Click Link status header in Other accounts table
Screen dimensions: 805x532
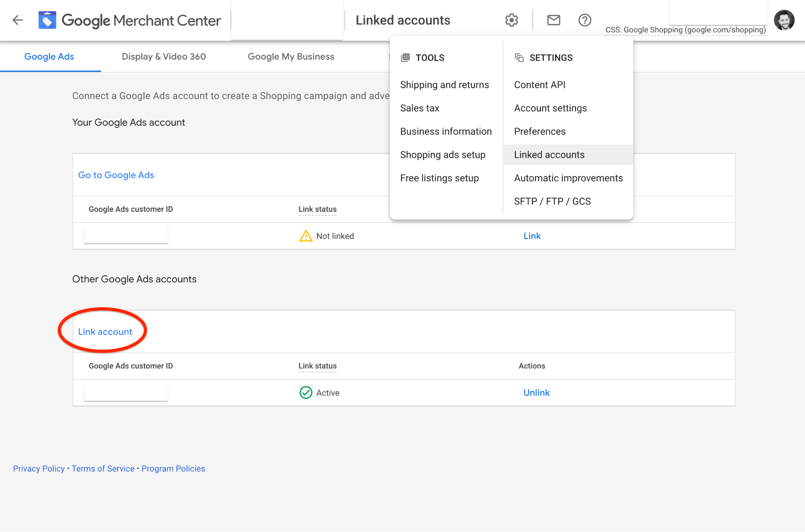pyautogui.click(x=317, y=366)
